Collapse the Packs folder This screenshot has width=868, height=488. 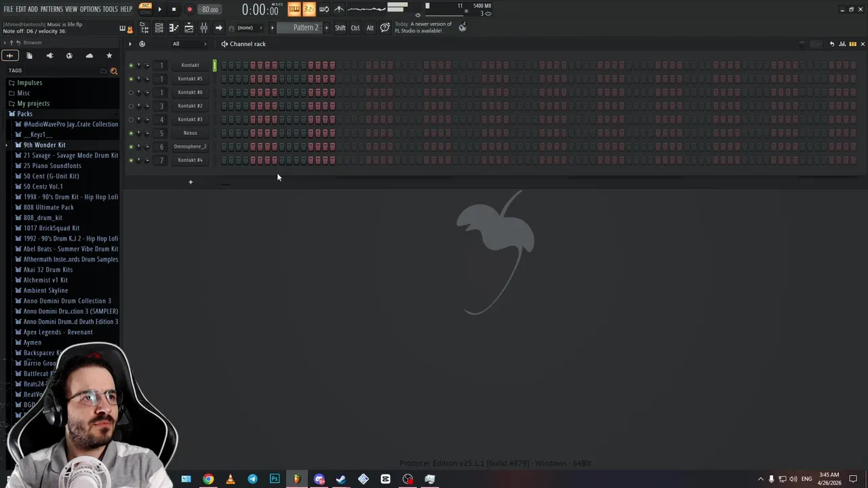[24, 114]
